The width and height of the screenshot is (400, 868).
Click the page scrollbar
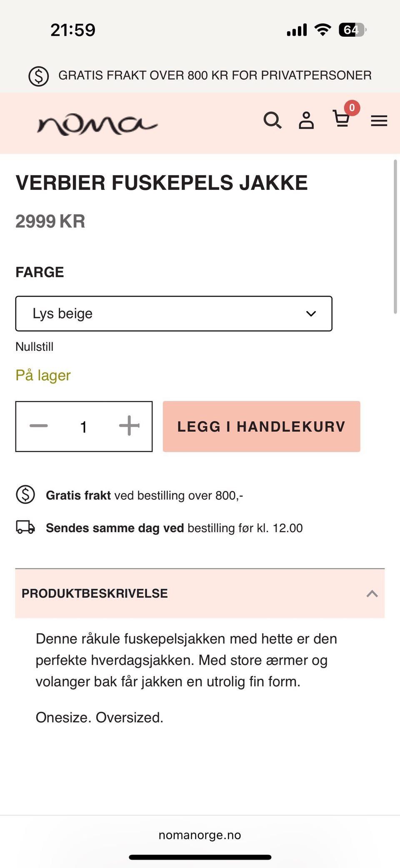[395, 236]
